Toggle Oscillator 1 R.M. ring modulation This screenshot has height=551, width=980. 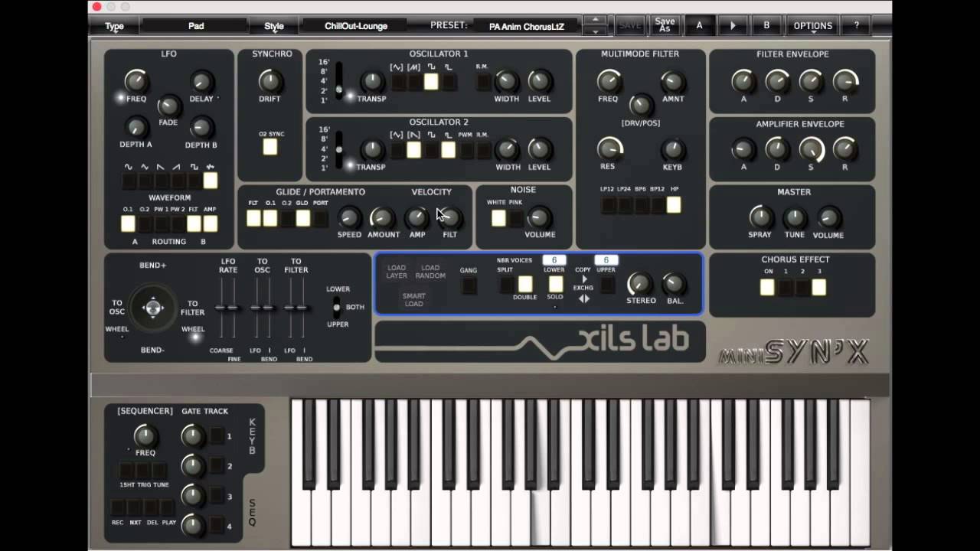pyautogui.click(x=482, y=82)
